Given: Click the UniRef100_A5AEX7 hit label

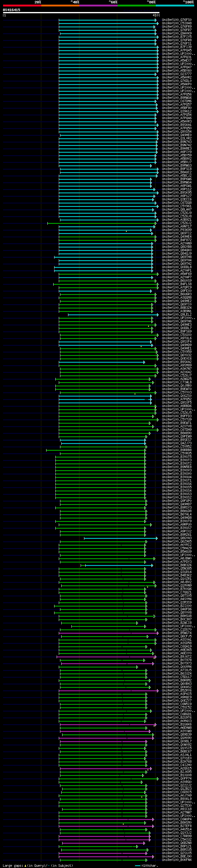Looking at the screenshot, I should point(177,61).
